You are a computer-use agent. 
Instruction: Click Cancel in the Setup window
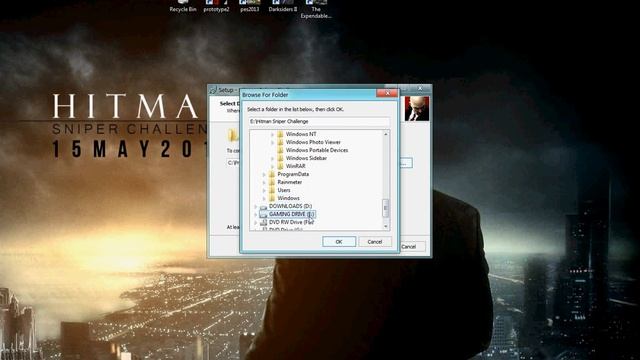tap(408, 247)
